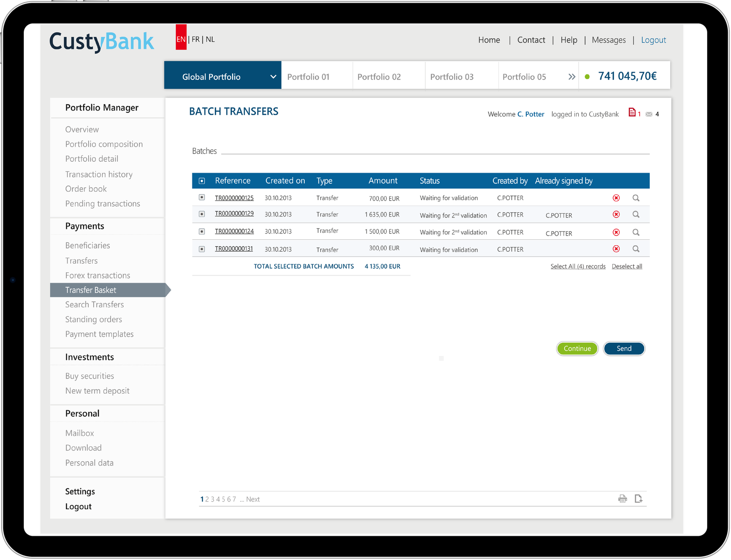Uncheck the checkbox for TR0000000125
The image size is (731, 560).
click(202, 197)
